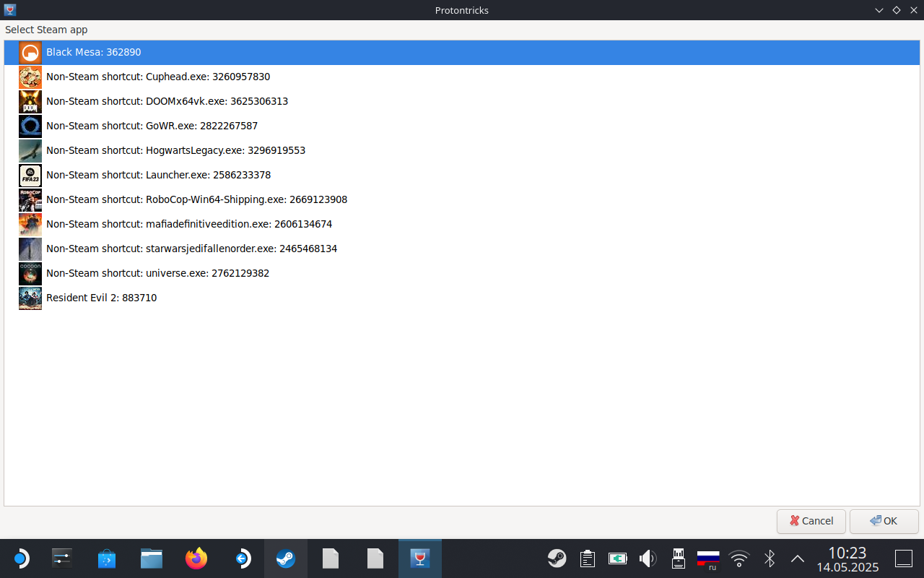The height and width of the screenshot is (578, 924).
Task: Launch Firefox from the taskbar
Action: [x=196, y=558]
